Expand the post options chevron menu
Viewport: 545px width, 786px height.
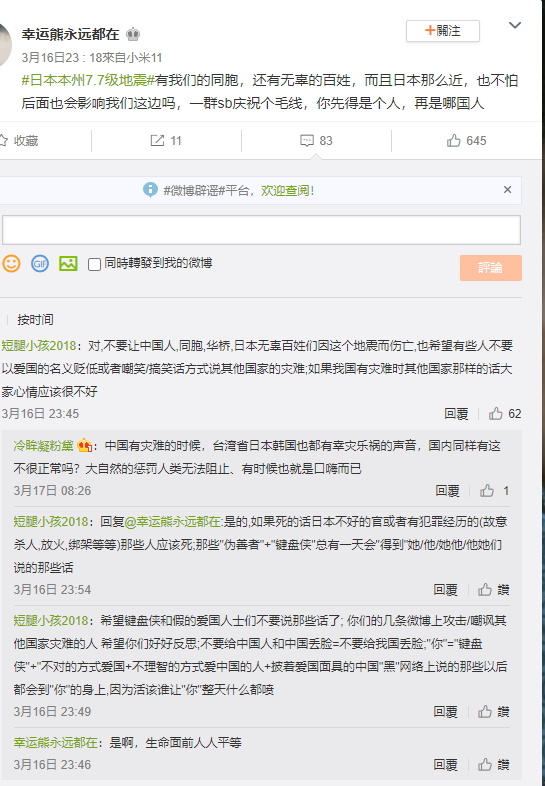click(x=515, y=25)
